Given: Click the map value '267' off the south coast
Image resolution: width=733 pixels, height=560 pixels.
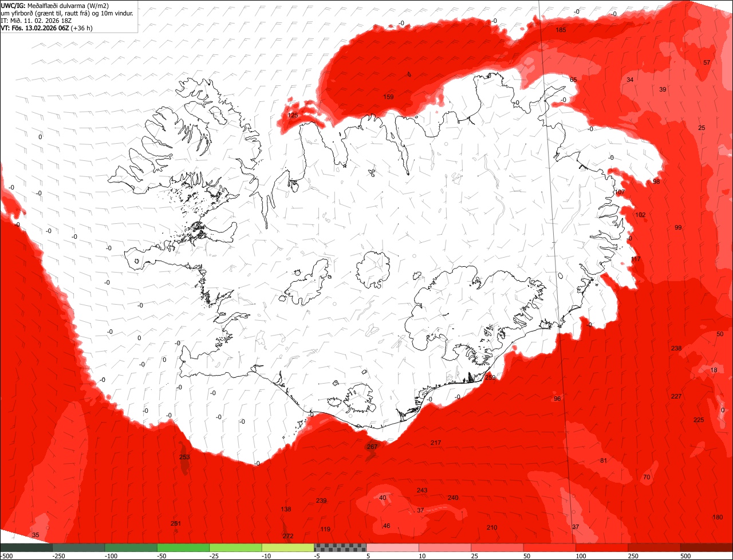Looking at the screenshot, I should 372,447.
